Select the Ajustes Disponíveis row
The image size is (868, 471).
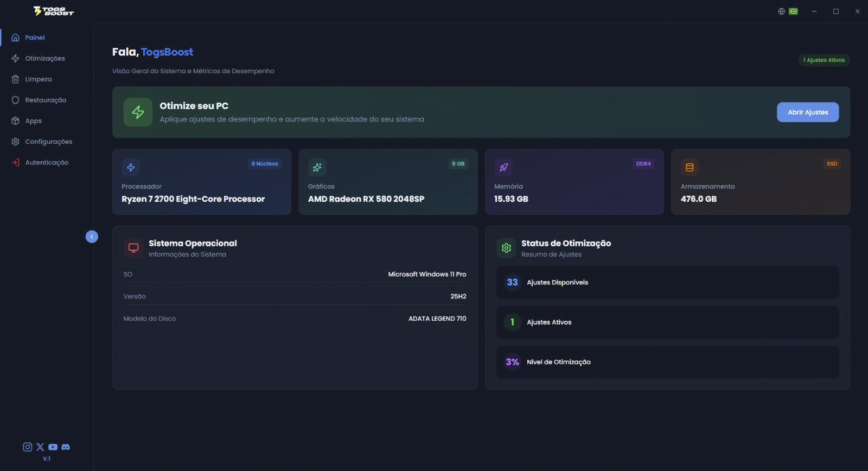point(667,282)
